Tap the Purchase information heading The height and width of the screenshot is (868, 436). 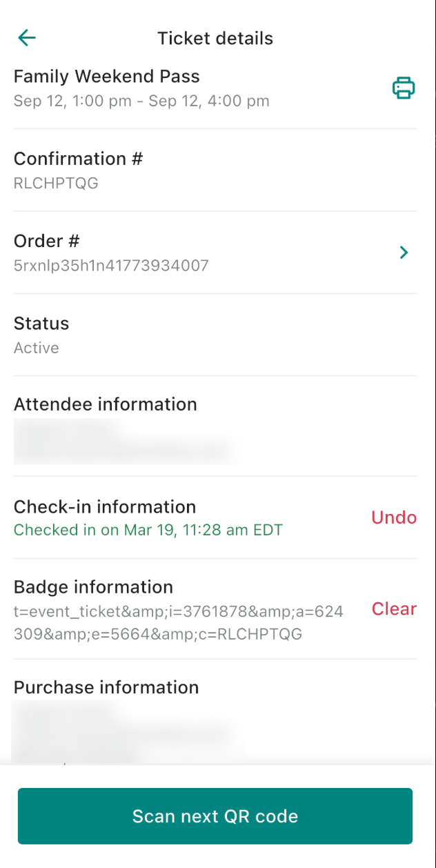pos(106,687)
